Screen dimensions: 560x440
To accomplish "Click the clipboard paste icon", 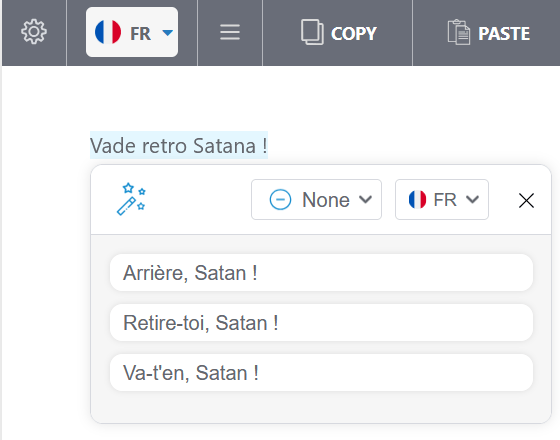I will (459, 32).
